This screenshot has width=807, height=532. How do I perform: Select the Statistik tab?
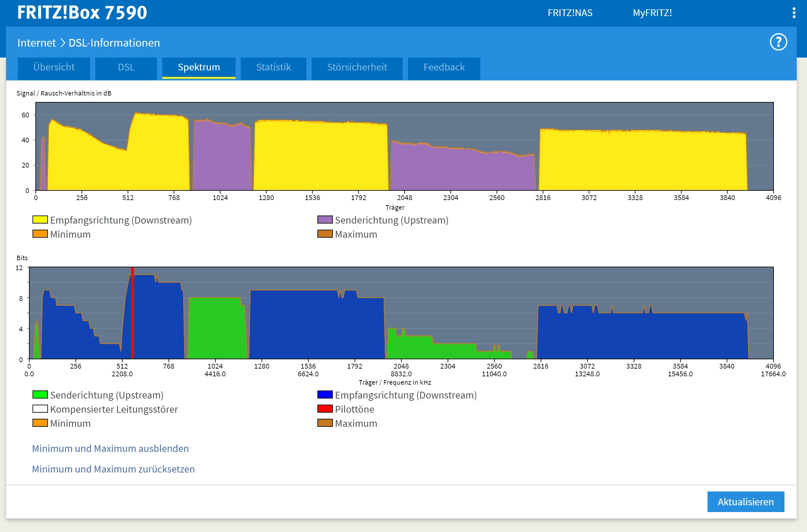click(x=273, y=68)
